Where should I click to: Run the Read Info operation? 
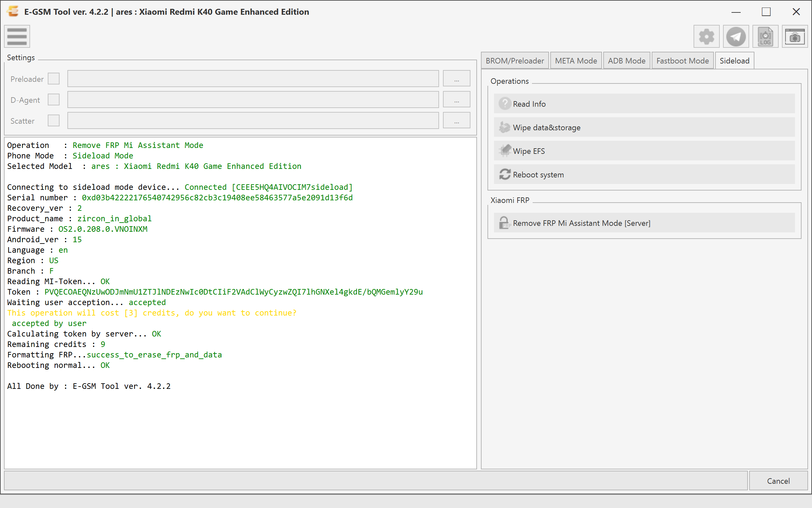[644, 104]
